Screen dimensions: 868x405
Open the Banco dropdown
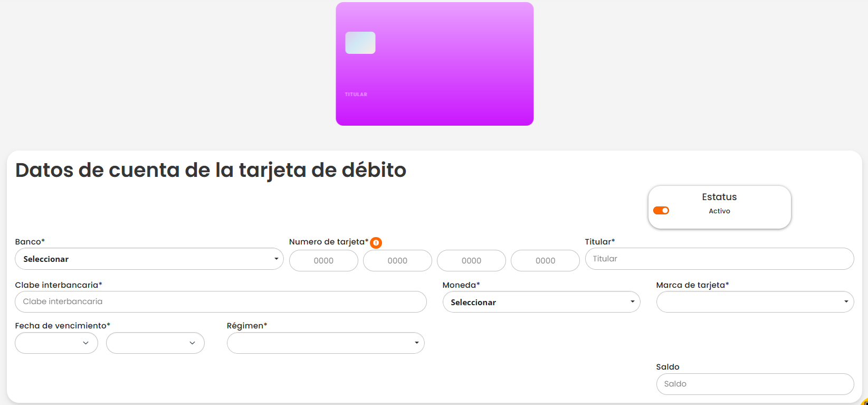click(149, 259)
